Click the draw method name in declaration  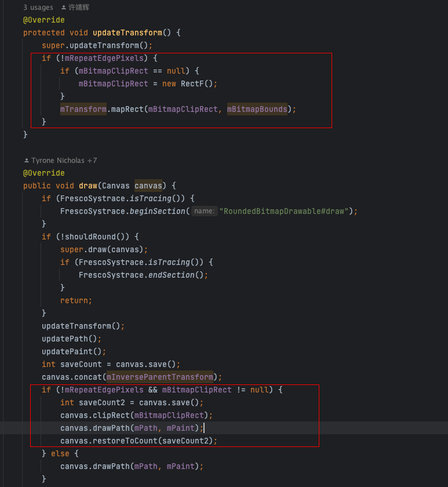pos(88,186)
